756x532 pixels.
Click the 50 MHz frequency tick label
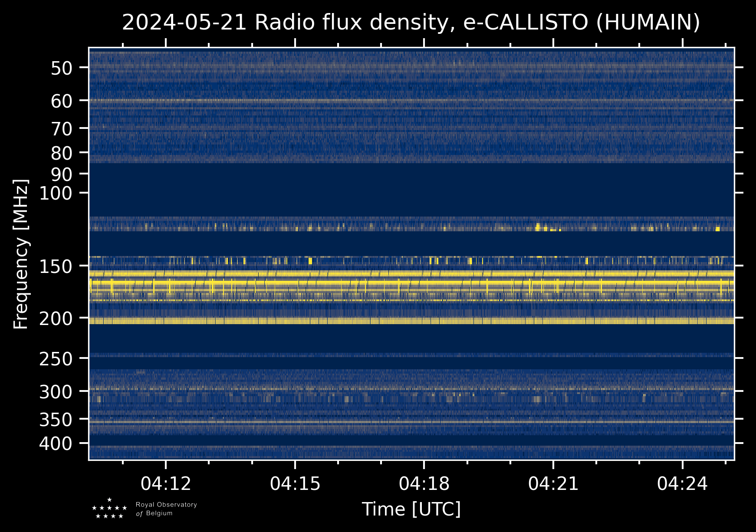[62, 68]
